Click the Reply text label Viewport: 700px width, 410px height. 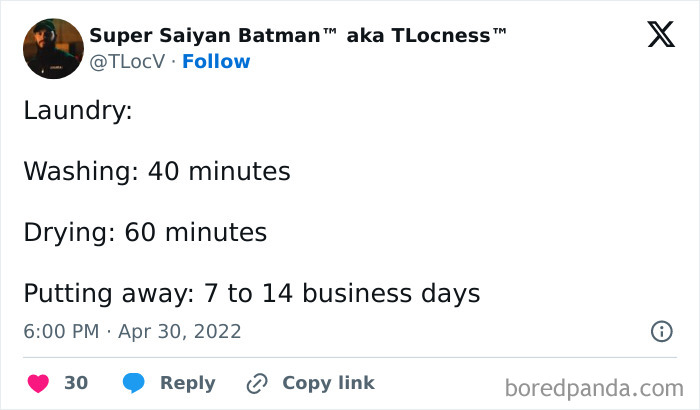(187, 383)
